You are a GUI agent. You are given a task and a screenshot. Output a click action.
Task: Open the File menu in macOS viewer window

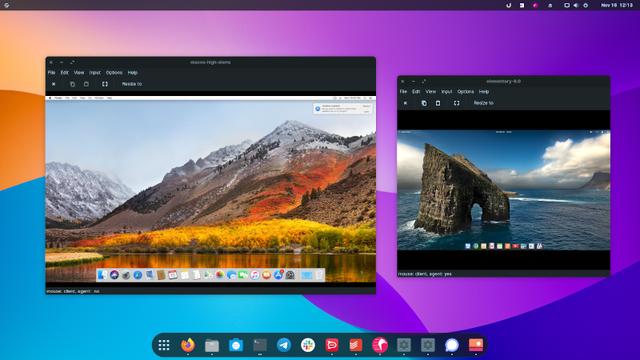coord(51,73)
